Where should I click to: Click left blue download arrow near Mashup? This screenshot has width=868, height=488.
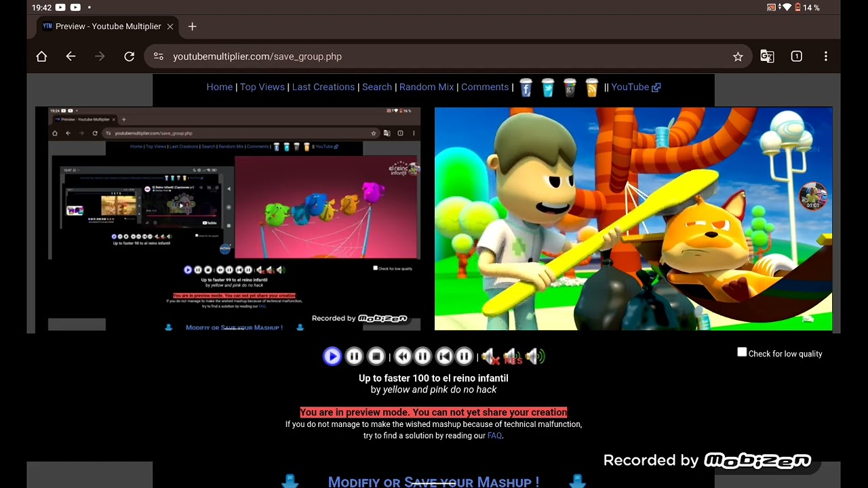point(290,481)
